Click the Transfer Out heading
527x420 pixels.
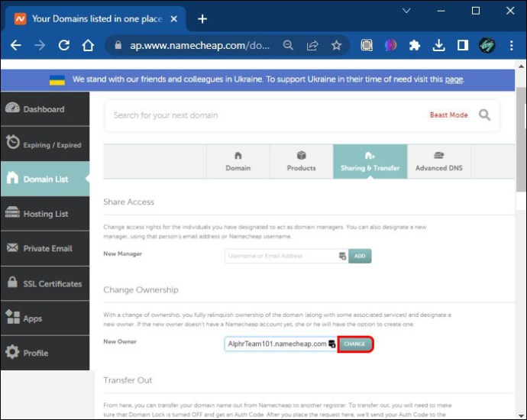pyautogui.click(x=128, y=380)
